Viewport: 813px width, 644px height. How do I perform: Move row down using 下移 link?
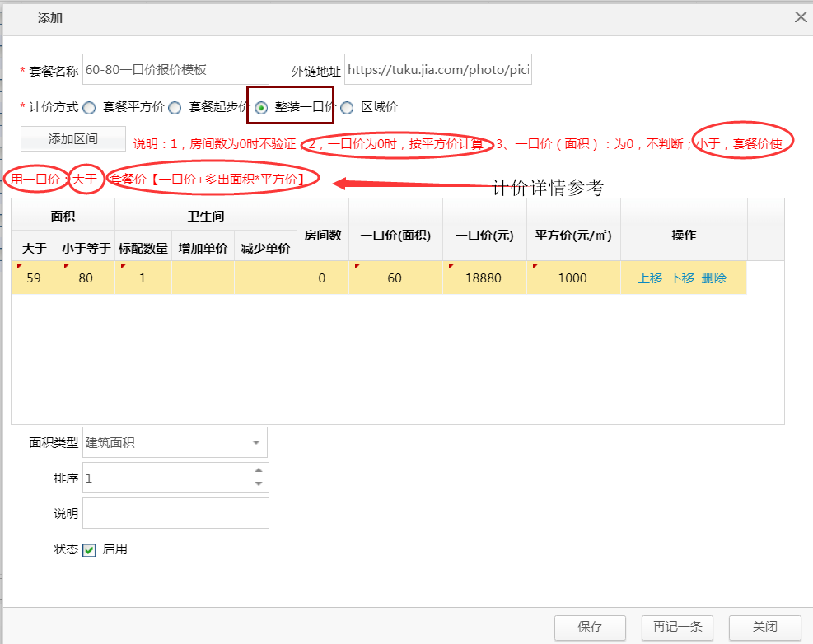click(681, 278)
